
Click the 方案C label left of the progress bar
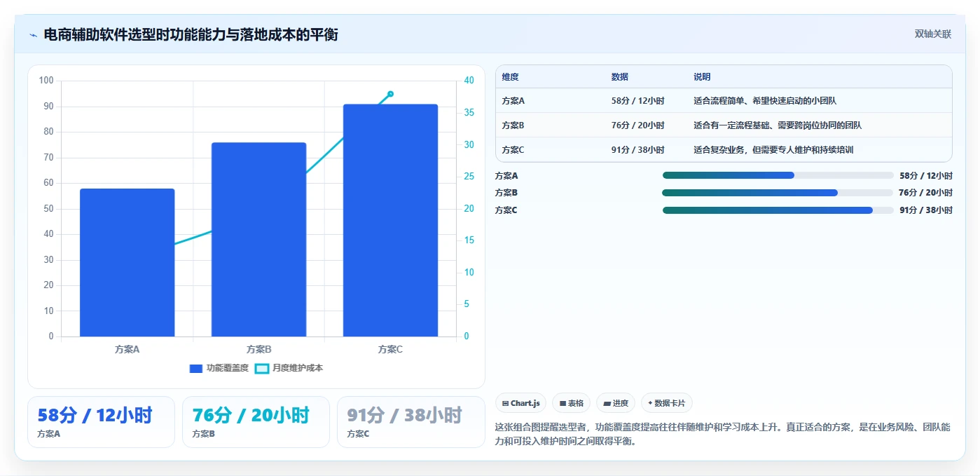pos(506,210)
